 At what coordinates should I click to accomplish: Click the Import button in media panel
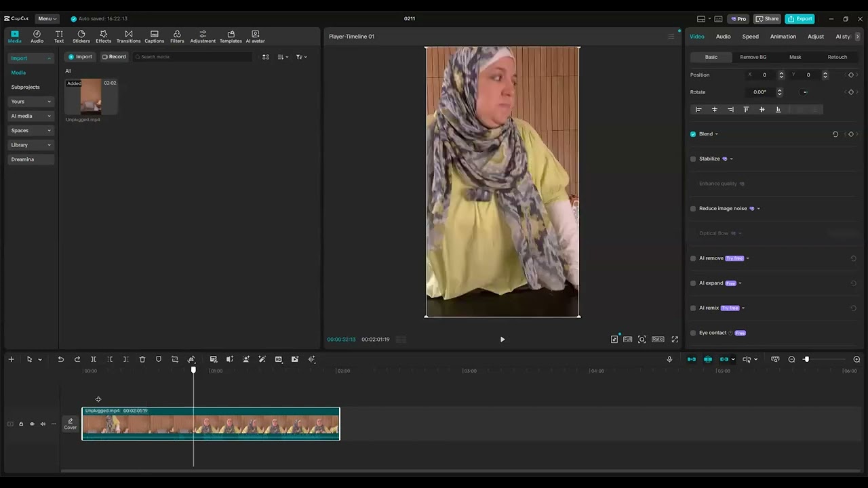pos(80,57)
